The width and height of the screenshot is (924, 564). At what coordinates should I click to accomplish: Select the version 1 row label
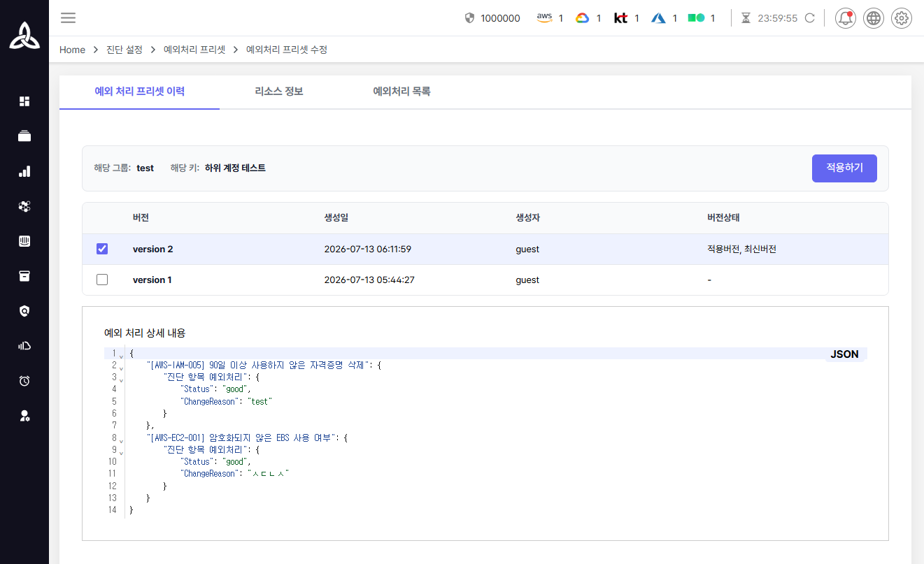(x=152, y=280)
